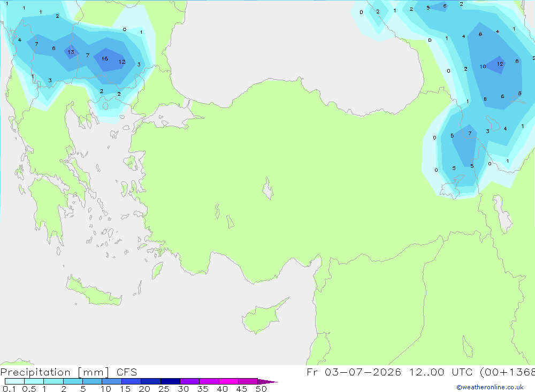Click the 'Precipitation [mm] CFS' title text
The image size is (535, 392).
[x=68, y=372]
